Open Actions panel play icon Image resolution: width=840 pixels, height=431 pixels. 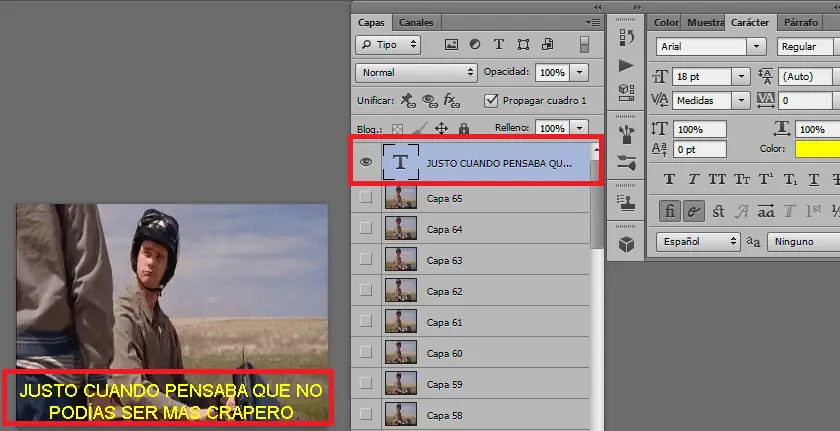626,65
